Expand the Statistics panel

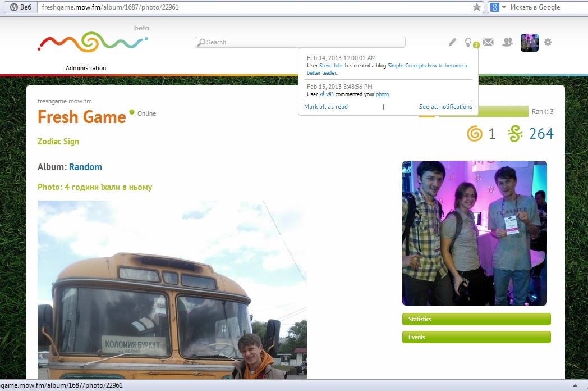point(476,319)
